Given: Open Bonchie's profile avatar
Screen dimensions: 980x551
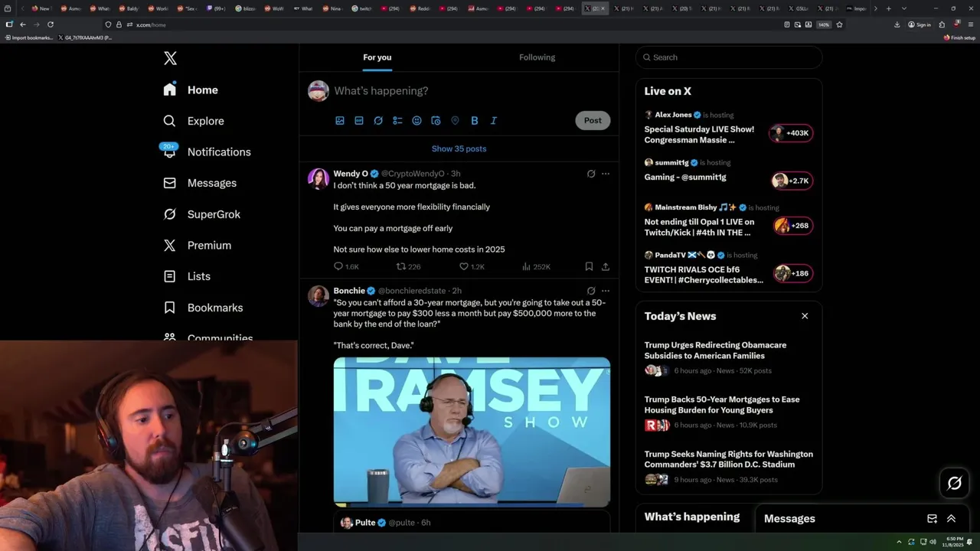Looking at the screenshot, I should tap(318, 296).
